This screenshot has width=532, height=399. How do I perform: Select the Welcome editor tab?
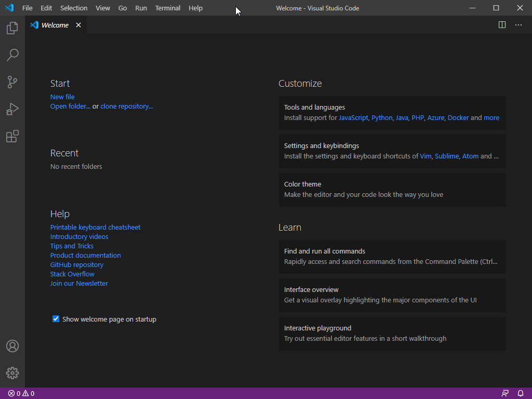click(x=55, y=25)
